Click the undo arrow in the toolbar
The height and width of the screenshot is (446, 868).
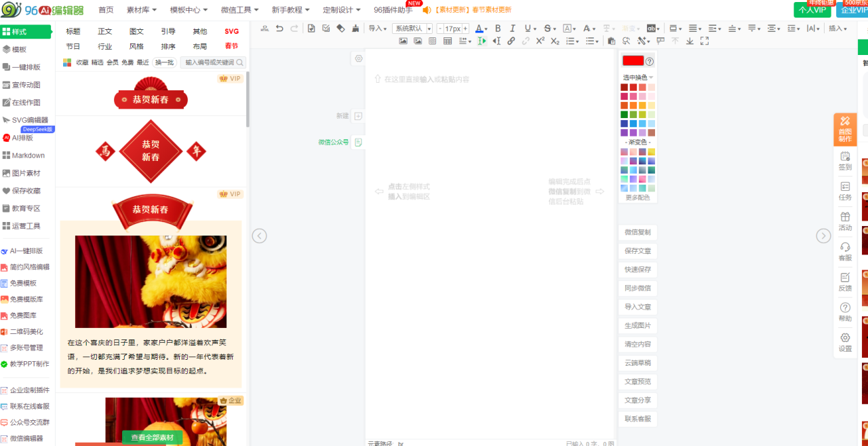click(279, 29)
